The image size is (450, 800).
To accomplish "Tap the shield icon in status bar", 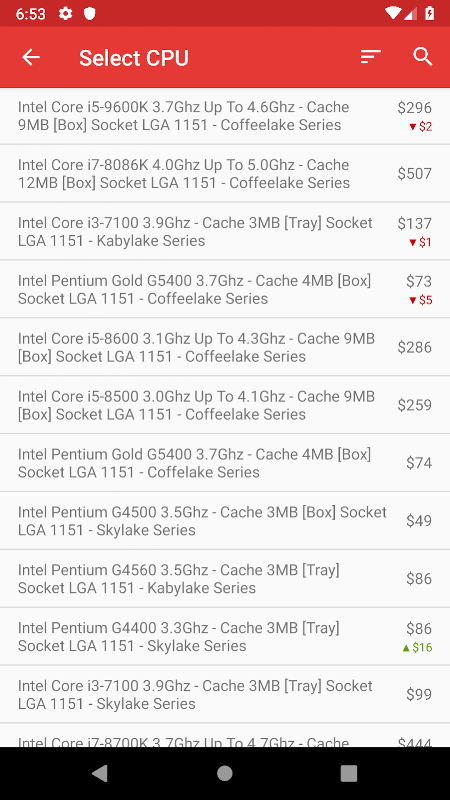I will 90,13.
